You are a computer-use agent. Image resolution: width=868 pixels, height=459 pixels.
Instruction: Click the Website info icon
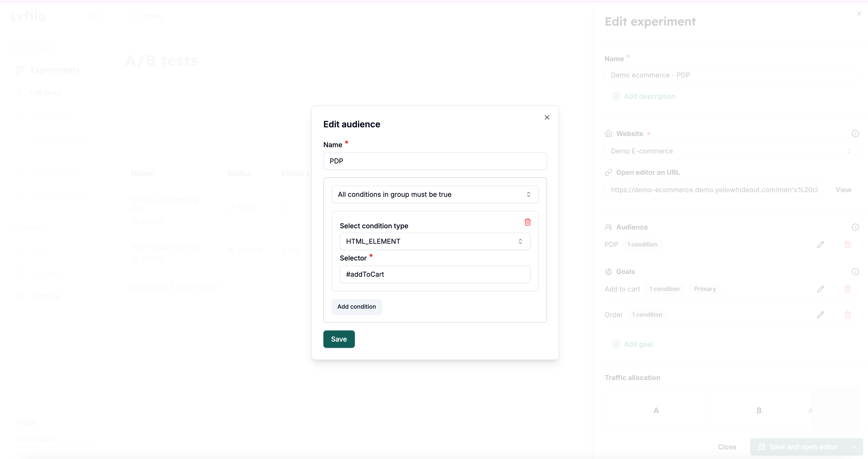tap(855, 134)
